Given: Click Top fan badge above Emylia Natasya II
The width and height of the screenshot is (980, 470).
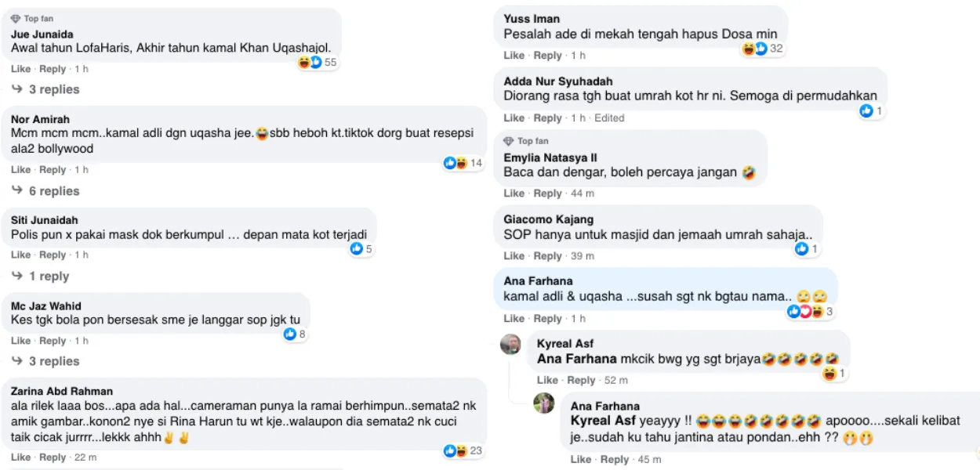Looking at the screenshot, I should click(526, 141).
